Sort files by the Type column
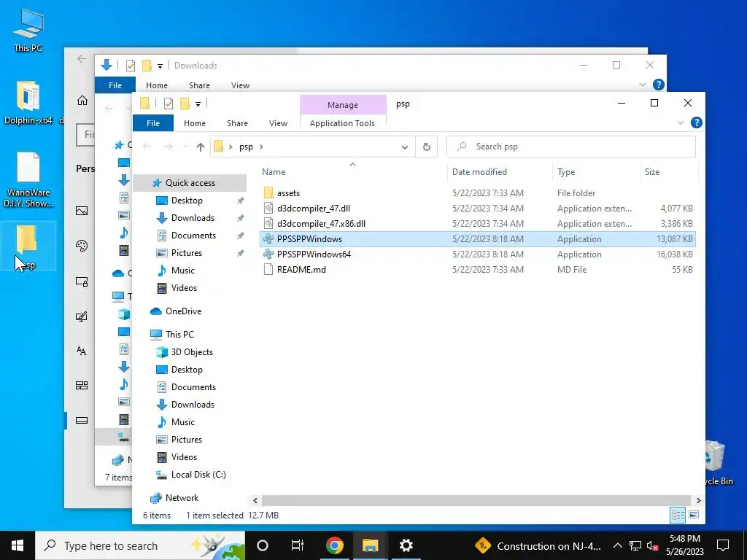 (566, 172)
